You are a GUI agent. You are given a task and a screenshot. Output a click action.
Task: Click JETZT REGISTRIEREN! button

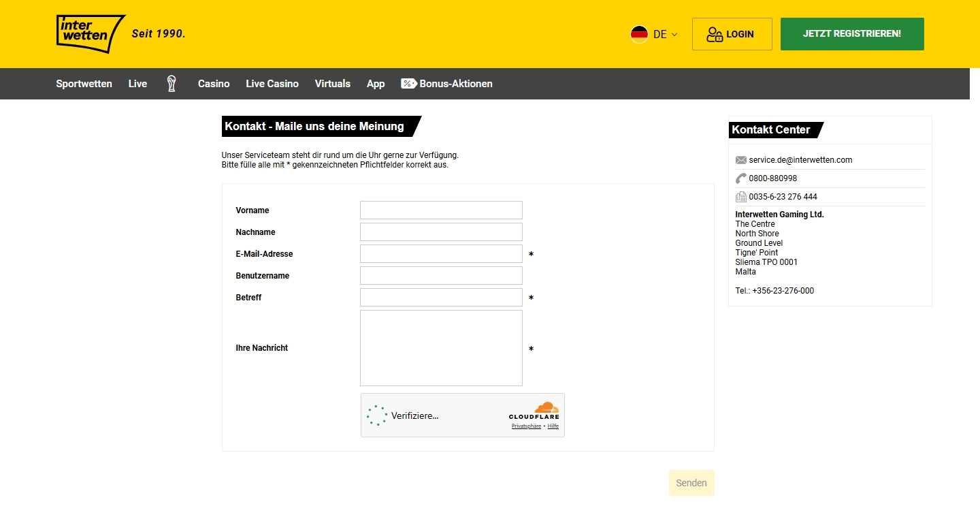[852, 34]
